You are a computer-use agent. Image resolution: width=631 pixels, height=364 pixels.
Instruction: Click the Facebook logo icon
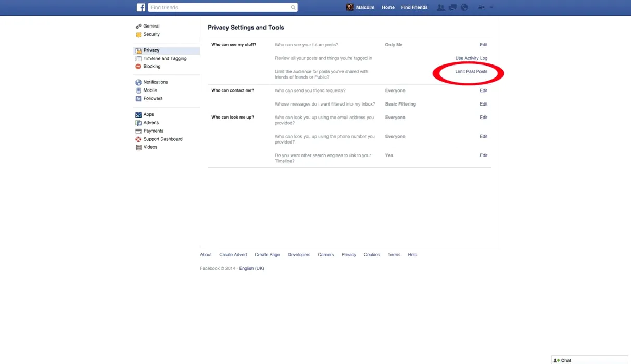[141, 7]
